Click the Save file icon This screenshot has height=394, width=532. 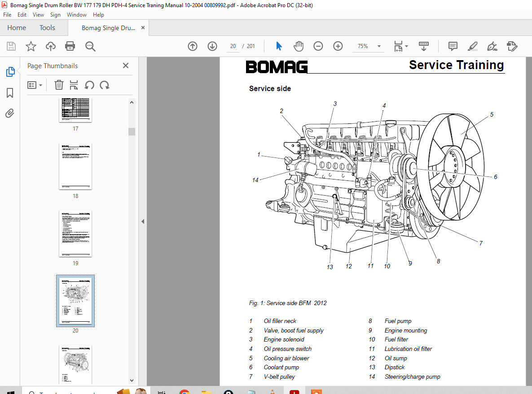coord(11,46)
